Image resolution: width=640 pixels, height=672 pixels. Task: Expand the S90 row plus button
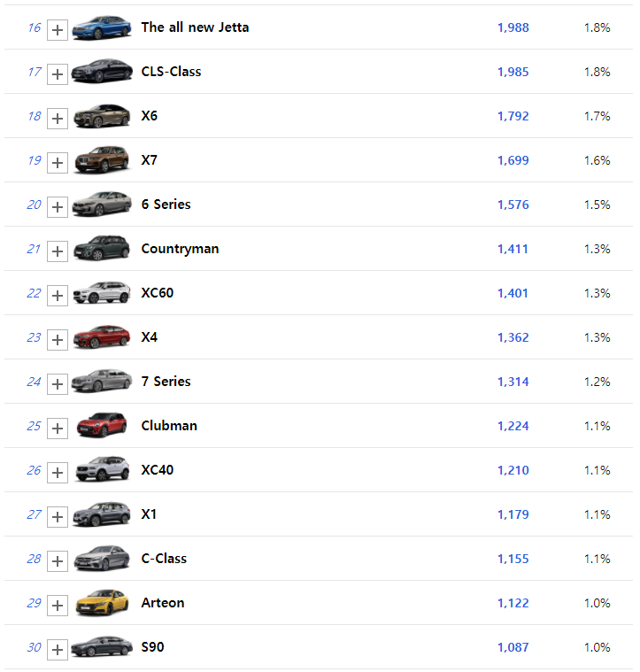[58, 650]
